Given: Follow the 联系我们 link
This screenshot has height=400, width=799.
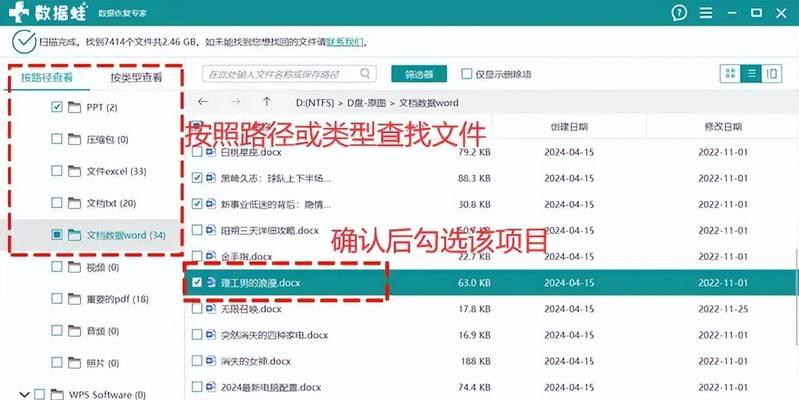Looking at the screenshot, I should pyautogui.click(x=344, y=42).
